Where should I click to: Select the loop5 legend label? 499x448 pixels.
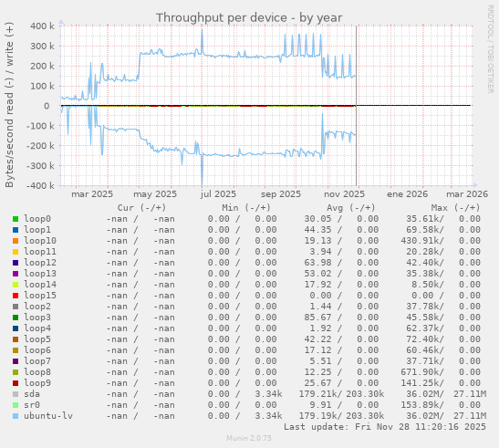click(37, 339)
